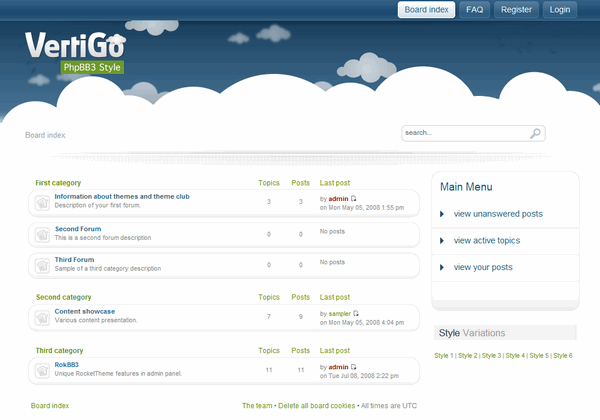
Task: Click 'Various content presentation.' text
Action: click(96, 320)
